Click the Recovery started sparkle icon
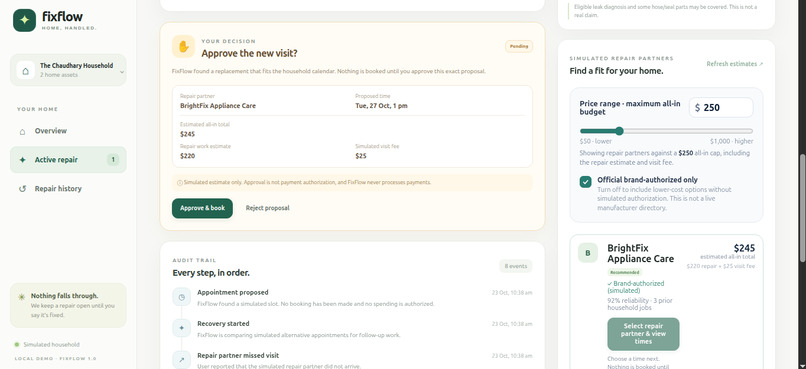Image resolution: width=806 pixels, height=369 pixels. pyautogui.click(x=181, y=328)
